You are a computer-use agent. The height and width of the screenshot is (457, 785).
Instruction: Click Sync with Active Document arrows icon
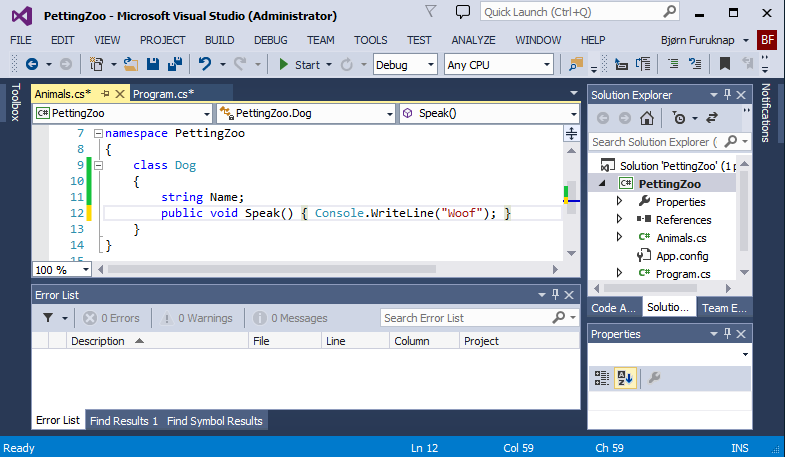[x=711, y=118]
